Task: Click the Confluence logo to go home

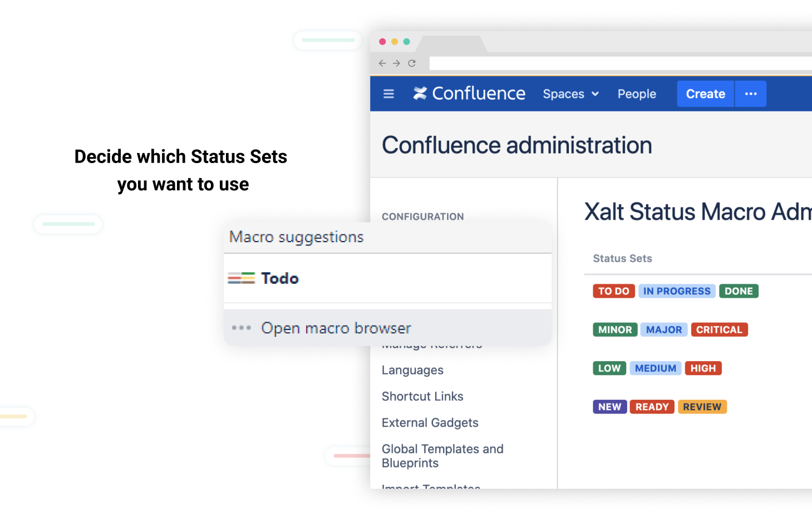Action: 469,93
